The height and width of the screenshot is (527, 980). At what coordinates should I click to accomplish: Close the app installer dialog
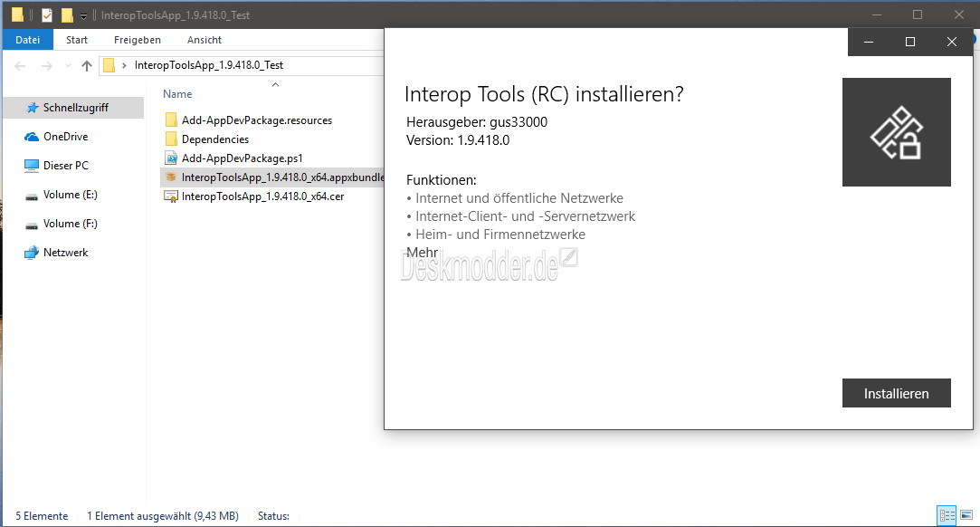click(952, 42)
